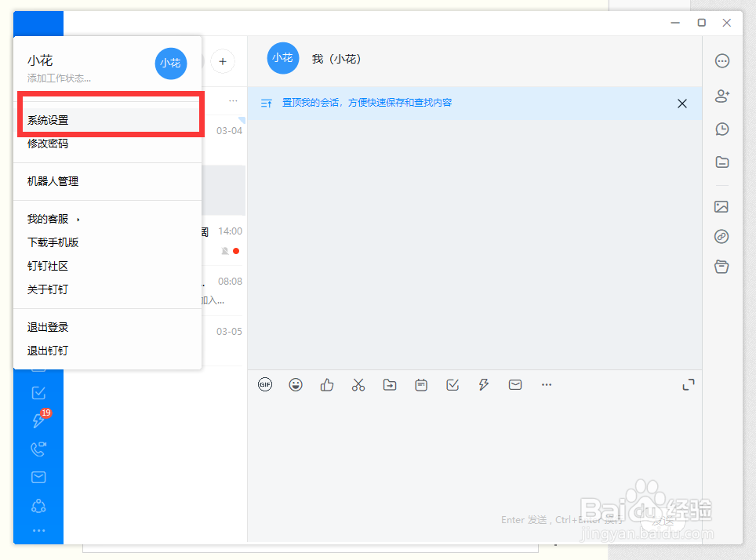Open shared links icon in right sidebar
The width and height of the screenshot is (756, 560).
point(721,236)
